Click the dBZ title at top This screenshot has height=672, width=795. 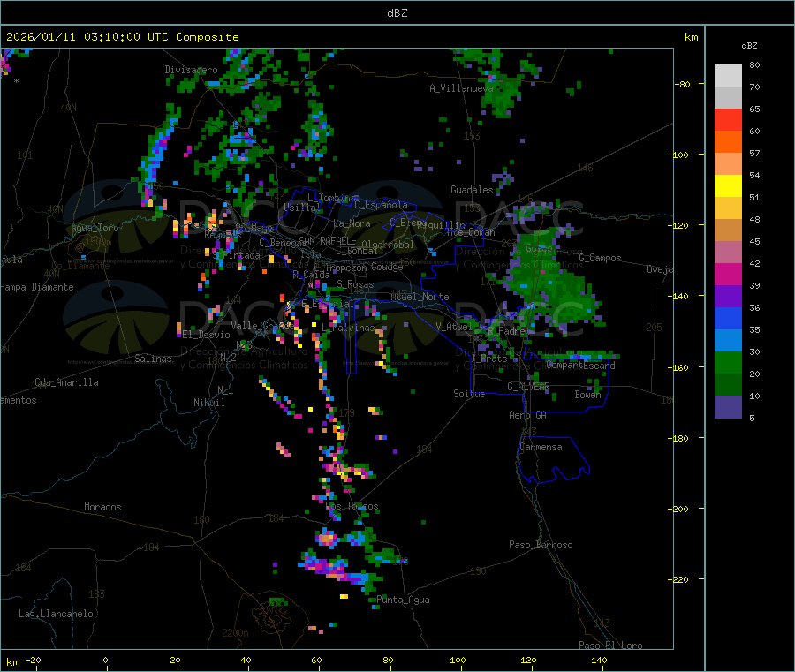[x=397, y=13]
